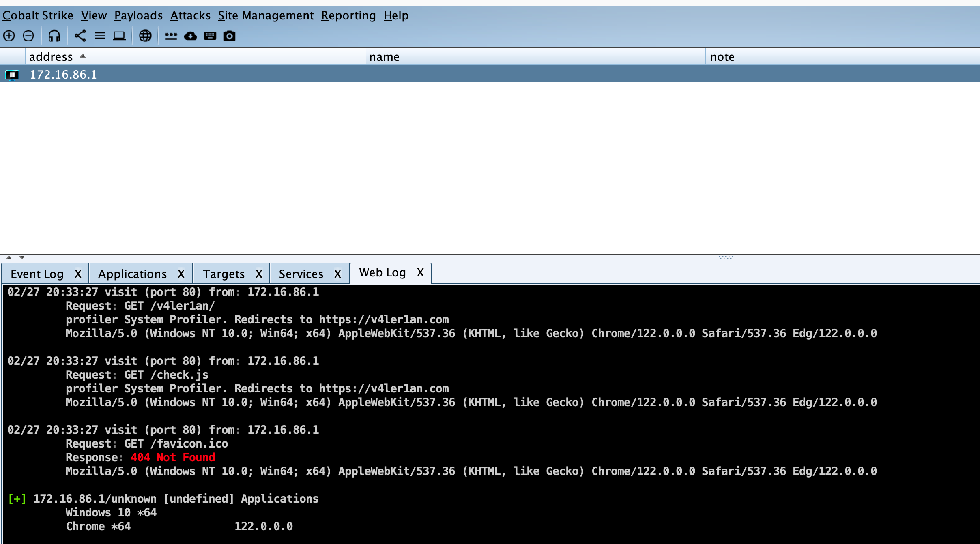Select the 172.16.86.1 target row

pyautogui.click(x=63, y=75)
